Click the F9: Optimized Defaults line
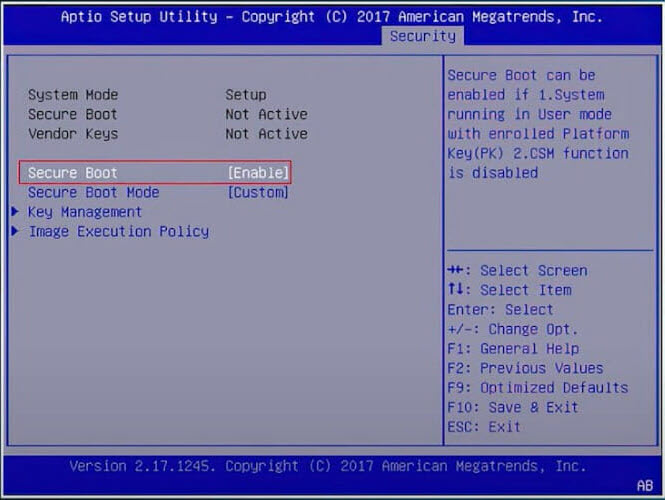This screenshot has height=500, width=665. [x=538, y=388]
